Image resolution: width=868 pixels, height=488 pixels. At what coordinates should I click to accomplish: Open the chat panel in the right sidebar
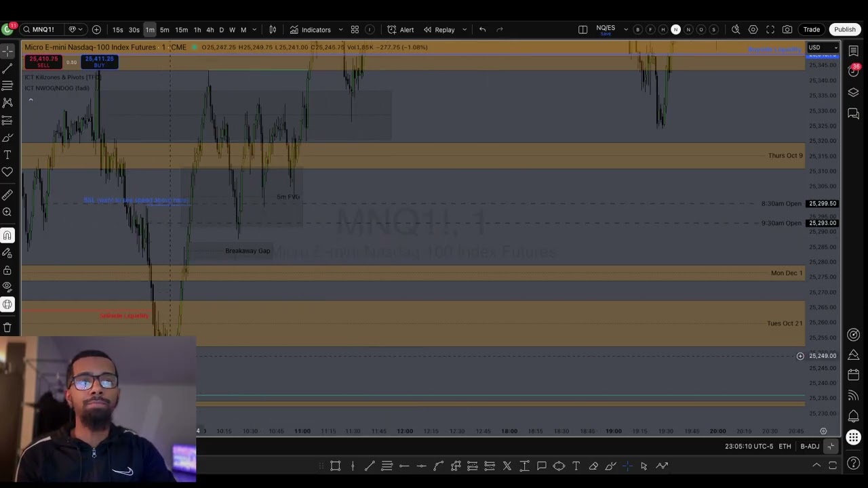[x=853, y=114]
